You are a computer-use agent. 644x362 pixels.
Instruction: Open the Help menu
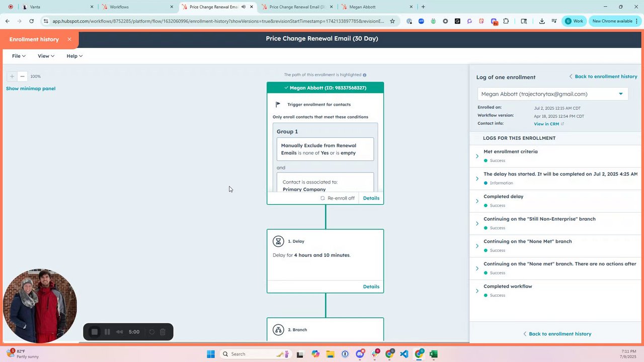click(74, 56)
